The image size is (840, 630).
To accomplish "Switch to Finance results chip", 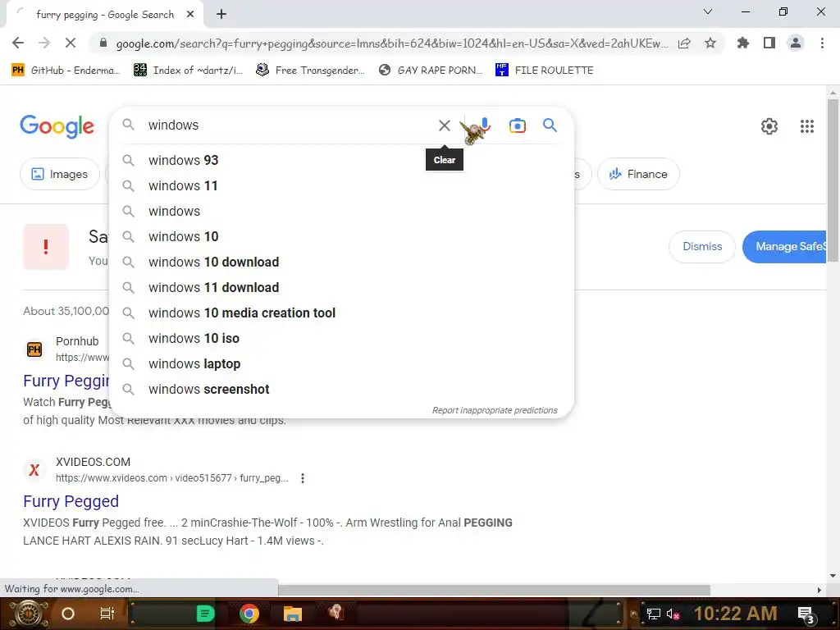I will tap(638, 174).
